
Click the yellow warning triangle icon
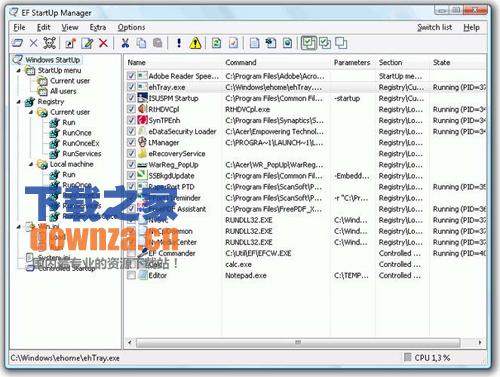tap(195, 43)
